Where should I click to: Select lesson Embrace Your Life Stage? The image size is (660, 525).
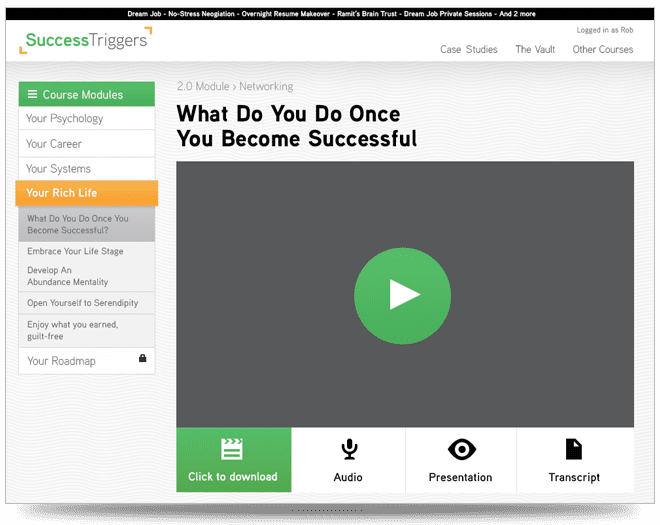87,251
